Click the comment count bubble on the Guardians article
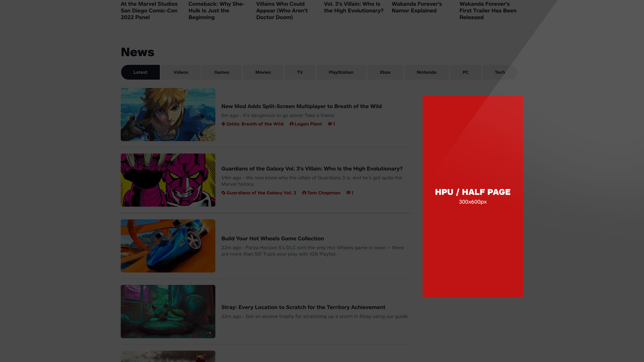644x362 pixels. point(350,193)
